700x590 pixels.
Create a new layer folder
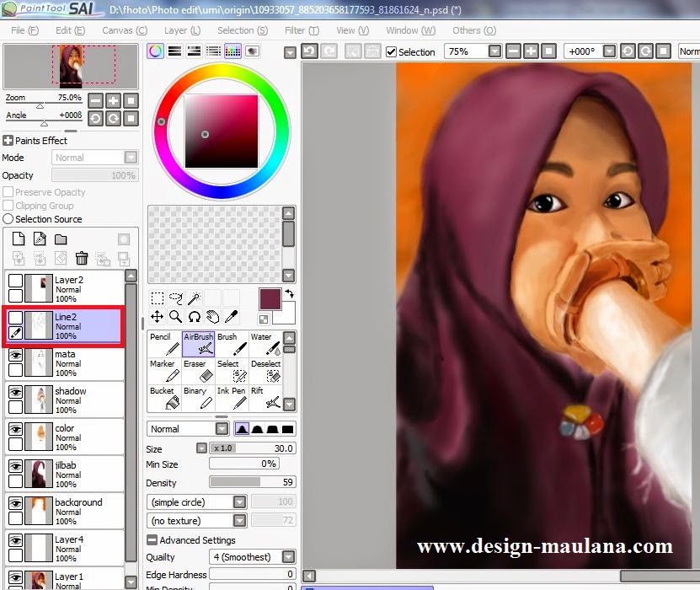[x=61, y=239]
